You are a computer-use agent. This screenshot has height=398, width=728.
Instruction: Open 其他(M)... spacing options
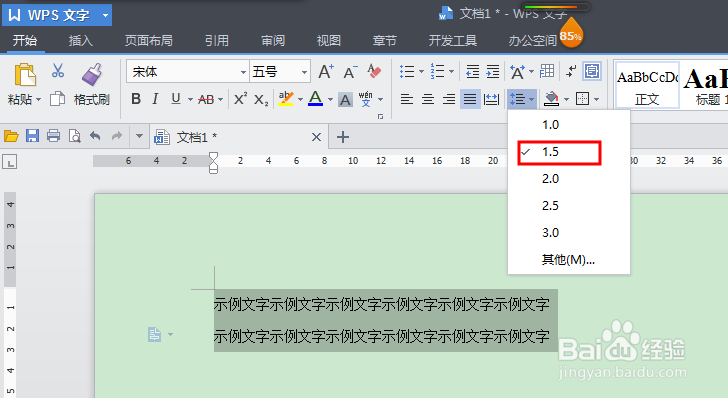569,260
